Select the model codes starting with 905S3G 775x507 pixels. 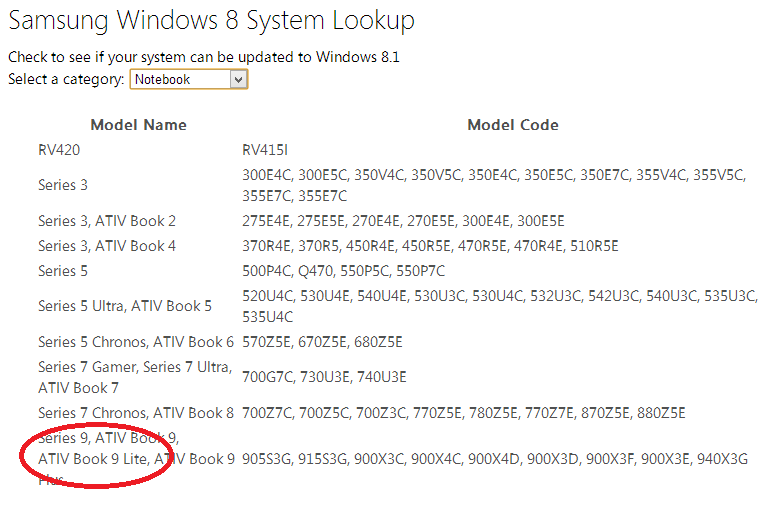tap(495, 459)
